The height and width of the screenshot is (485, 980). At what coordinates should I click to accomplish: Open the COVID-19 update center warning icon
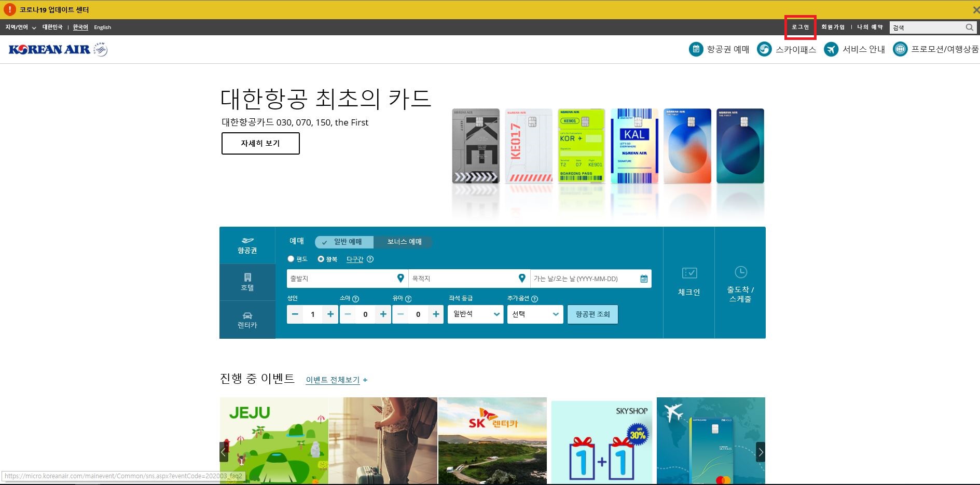tap(9, 10)
